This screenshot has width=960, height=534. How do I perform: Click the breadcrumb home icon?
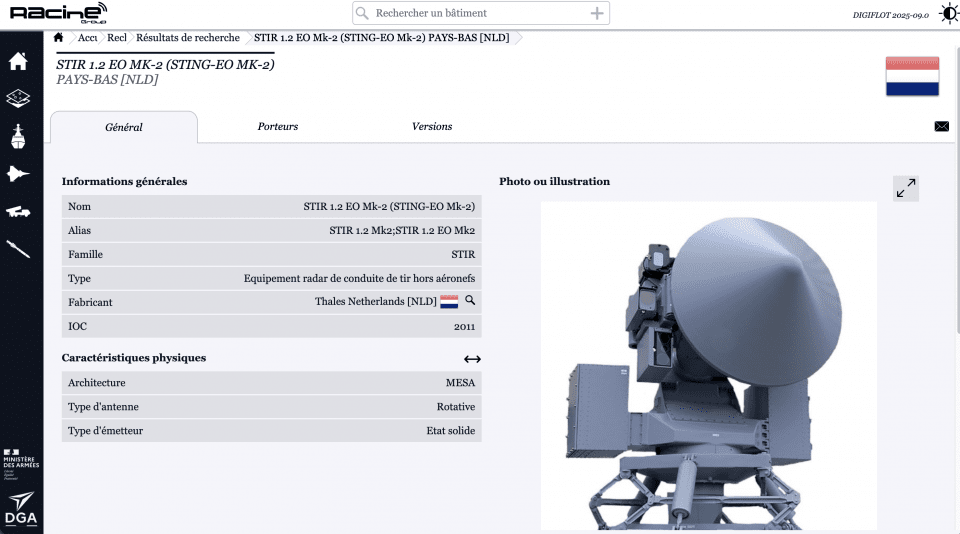point(59,38)
